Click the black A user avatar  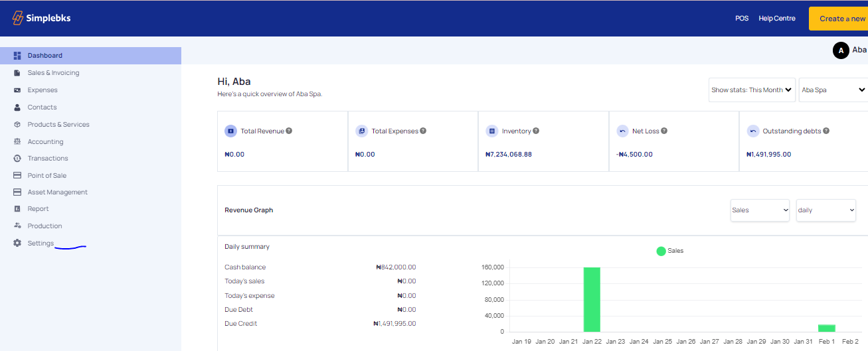pos(841,50)
